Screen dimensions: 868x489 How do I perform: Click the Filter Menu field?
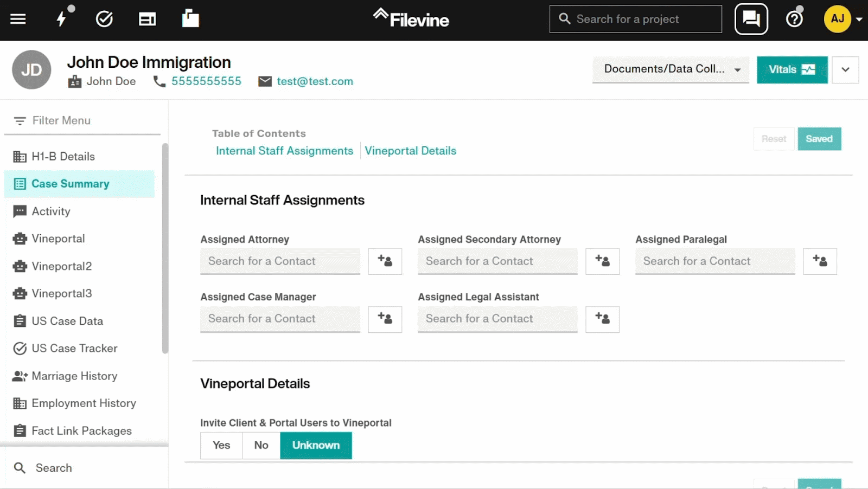coord(82,120)
